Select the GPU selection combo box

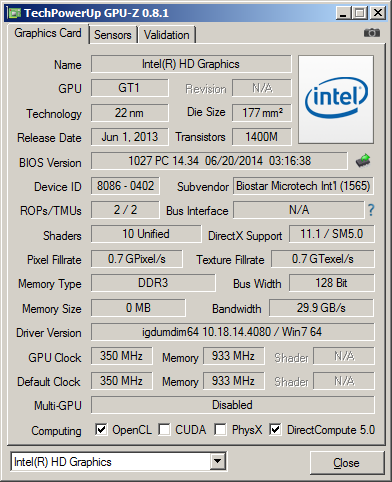pos(118,461)
